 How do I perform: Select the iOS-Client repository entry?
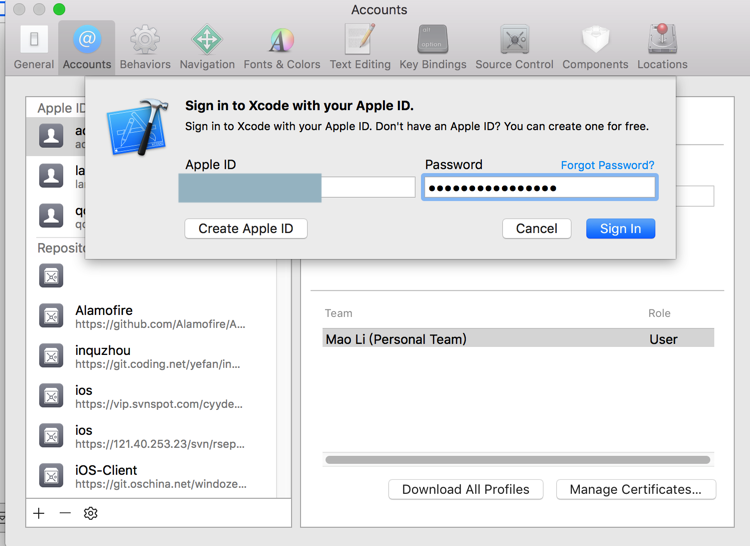pos(151,477)
